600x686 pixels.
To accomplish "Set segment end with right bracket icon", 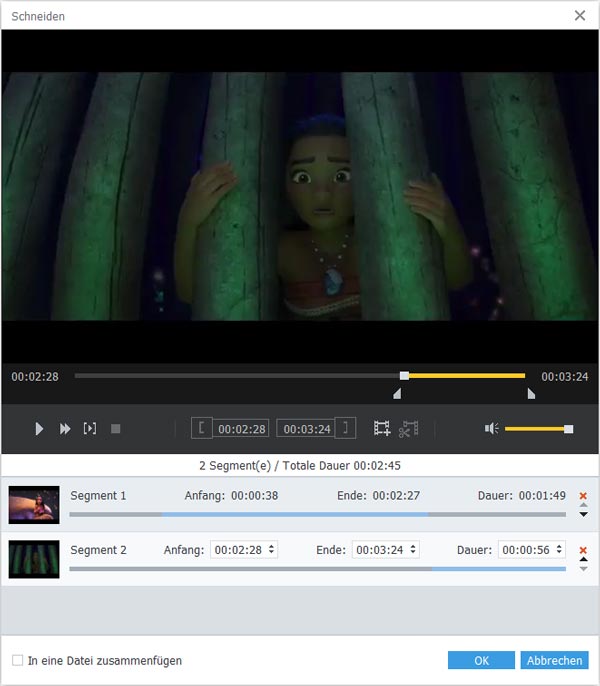I will [345, 428].
